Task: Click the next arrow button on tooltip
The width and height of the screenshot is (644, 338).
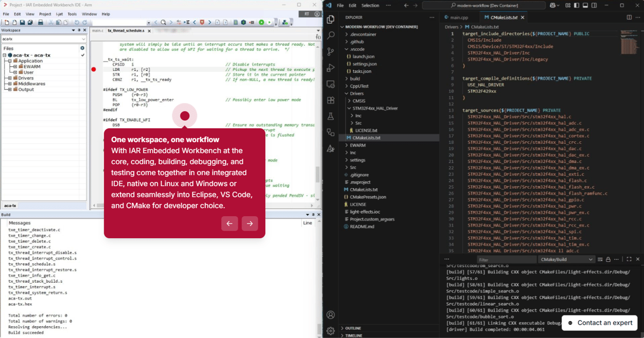Action: point(250,224)
